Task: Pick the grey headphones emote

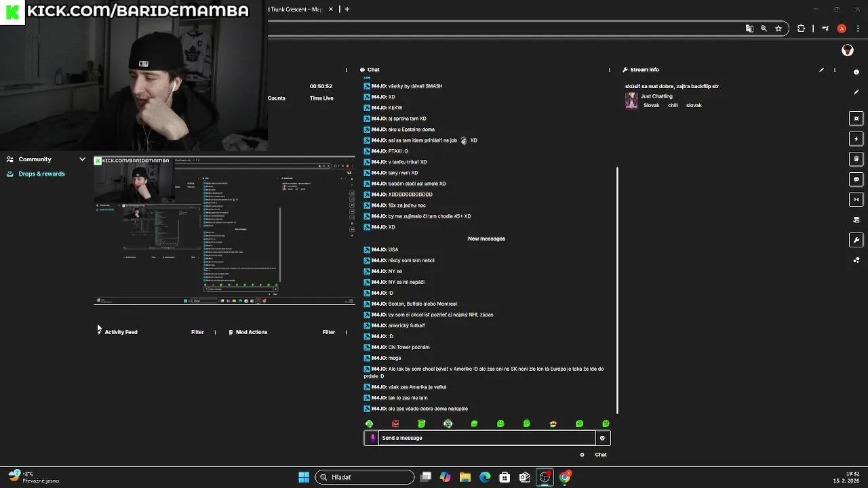Action: tap(448, 424)
